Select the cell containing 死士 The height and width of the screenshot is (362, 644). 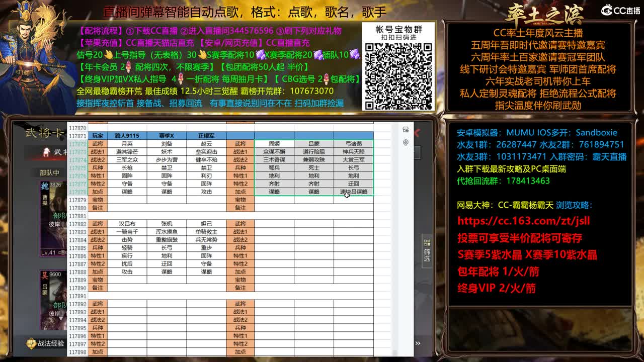click(x=314, y=168)
